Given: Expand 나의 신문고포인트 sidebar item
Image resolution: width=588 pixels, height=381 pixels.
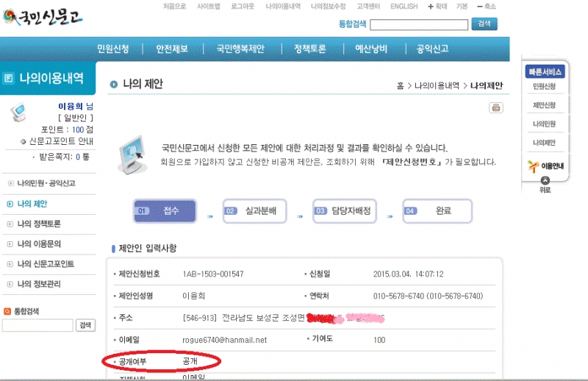Looking at the screenshot, I should (x=46, y=263).
